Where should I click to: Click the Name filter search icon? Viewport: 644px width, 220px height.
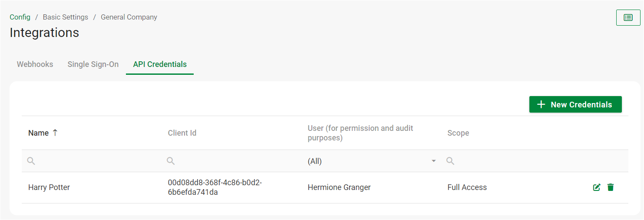pos(31,161)
